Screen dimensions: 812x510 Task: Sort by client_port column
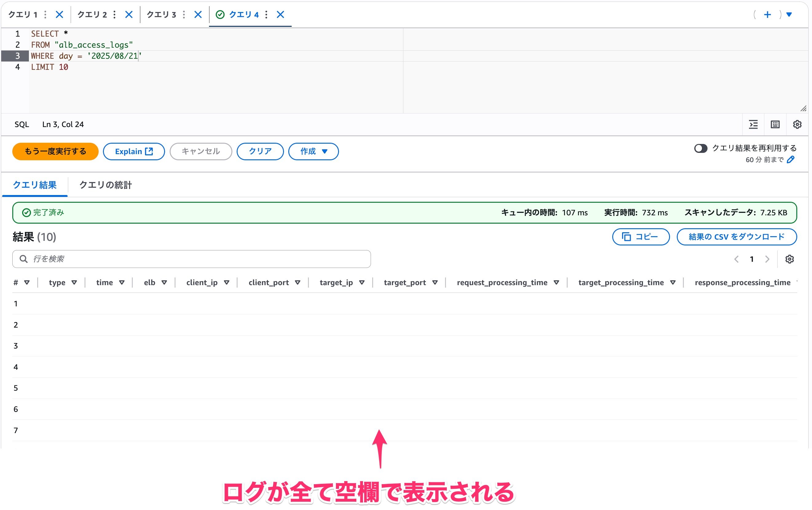coord(298,283)
